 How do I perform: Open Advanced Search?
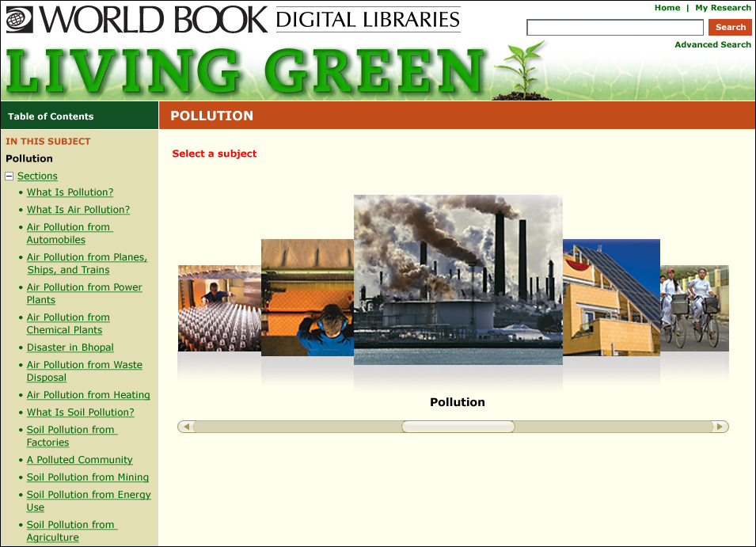pos(712,44)
